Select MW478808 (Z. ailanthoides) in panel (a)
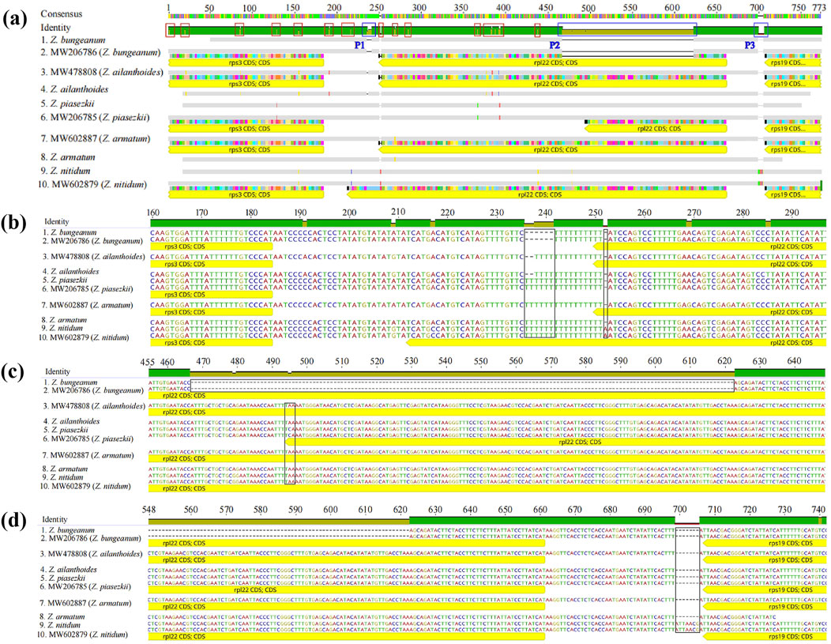Screen dimensions: 831x644 pyautogui.click(x=102, y=72)
